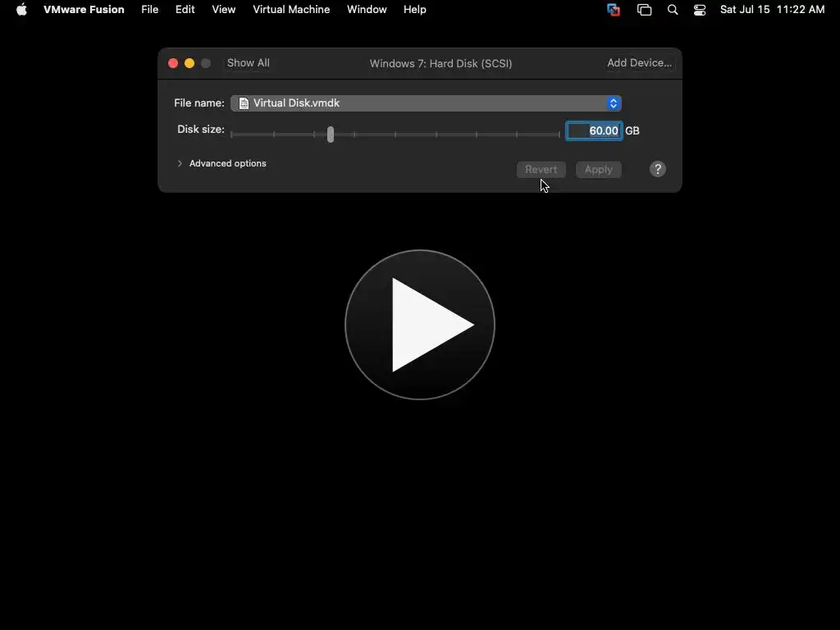Click the window title Windows 7: Hard Disk (SCSI)
The height and width of the screenshot is (630, 840).
tap(441, 63)
